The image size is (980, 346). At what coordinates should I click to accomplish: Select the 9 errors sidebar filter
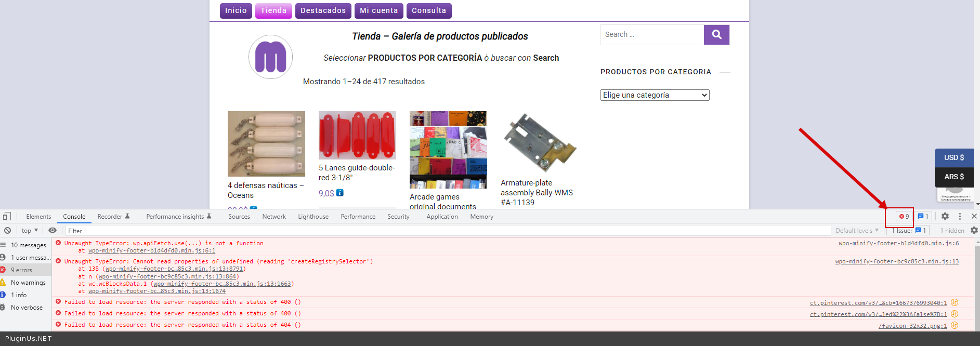[x=26, y=270]
